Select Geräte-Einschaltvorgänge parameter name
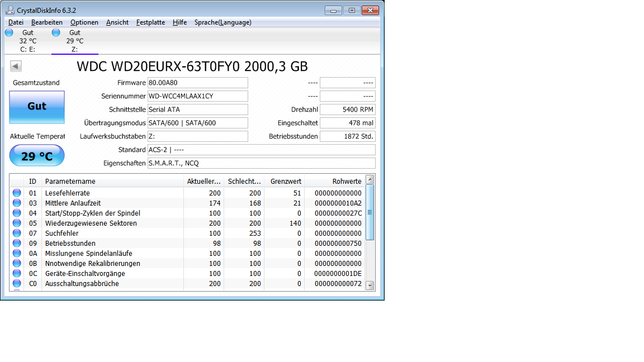Viewport: 644px width, 362px height. pyautogui.click(x=85, y=273)
